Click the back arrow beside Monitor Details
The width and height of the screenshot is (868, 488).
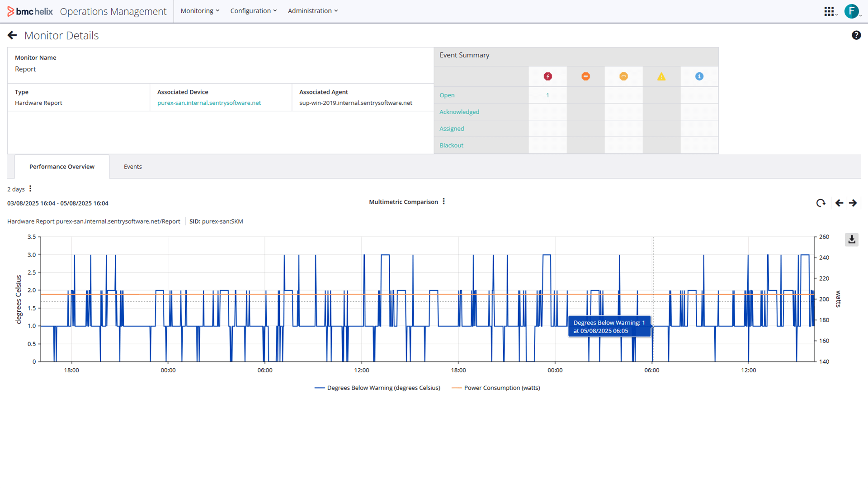12,35
